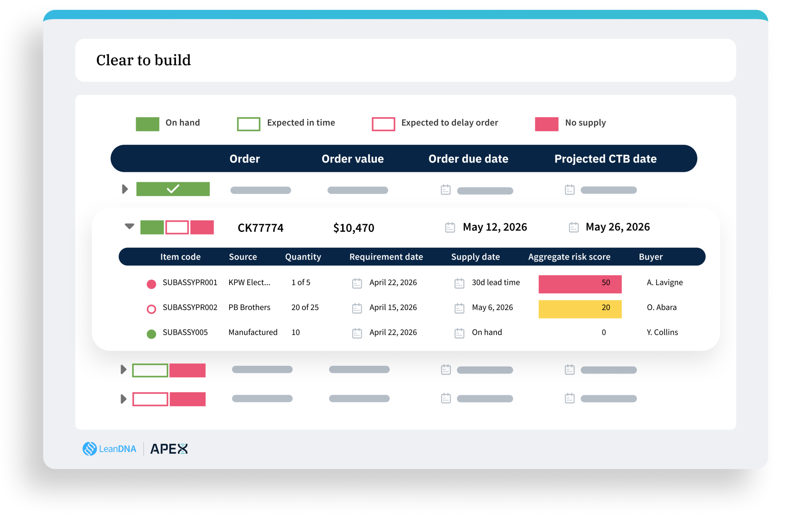Select buyer Y. Collins

(662, 332)
